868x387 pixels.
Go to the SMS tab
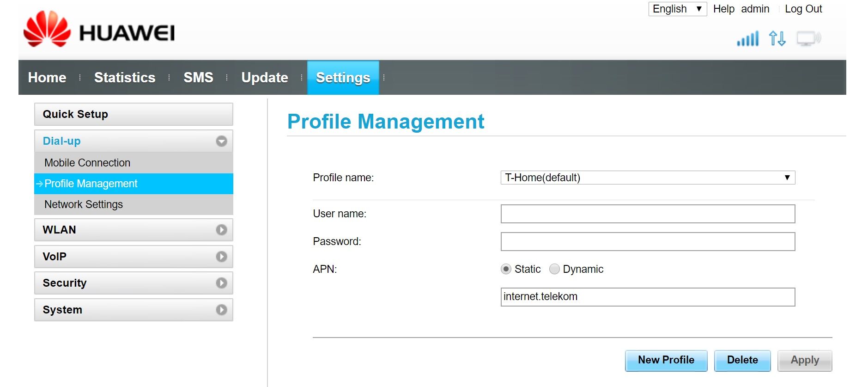198,78
